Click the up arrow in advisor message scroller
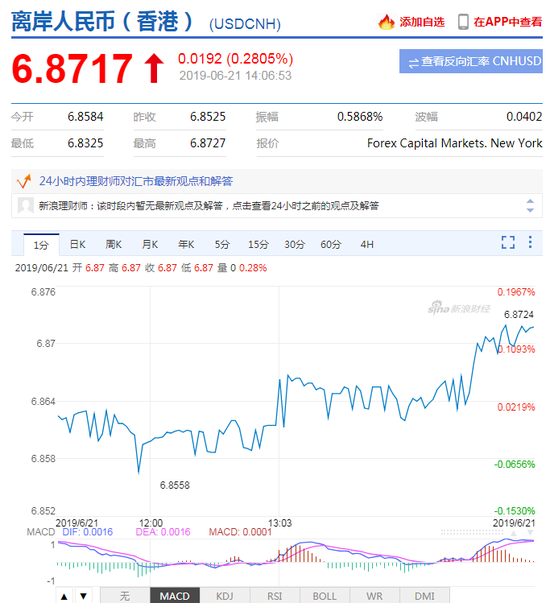The width and height of the screenshot is (550, 603). [530, 201]
